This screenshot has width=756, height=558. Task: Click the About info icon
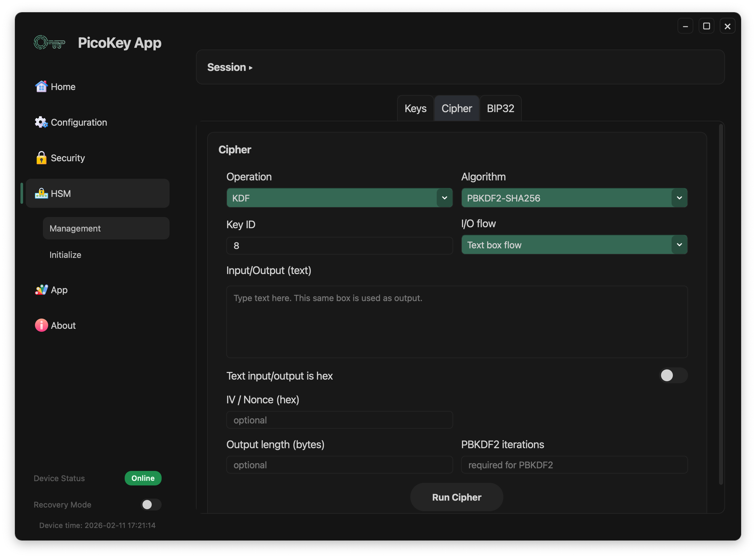41,325
